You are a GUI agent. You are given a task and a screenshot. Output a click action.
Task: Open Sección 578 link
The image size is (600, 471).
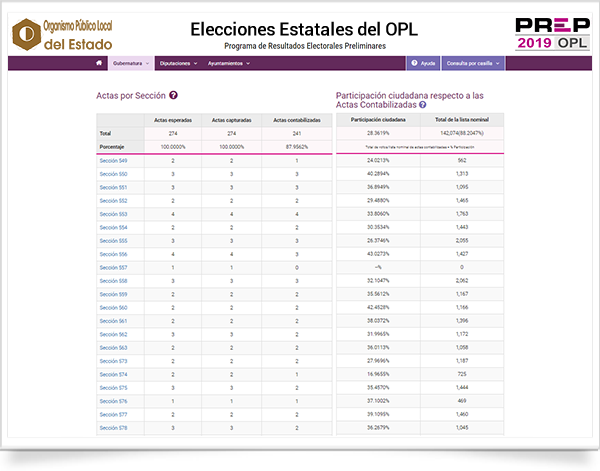pos(113,428)
